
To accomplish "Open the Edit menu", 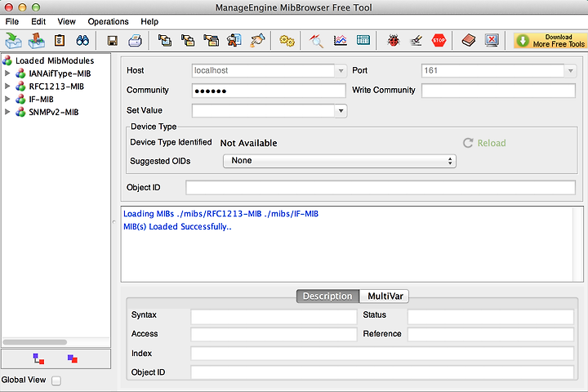I will tap(38, 22).
